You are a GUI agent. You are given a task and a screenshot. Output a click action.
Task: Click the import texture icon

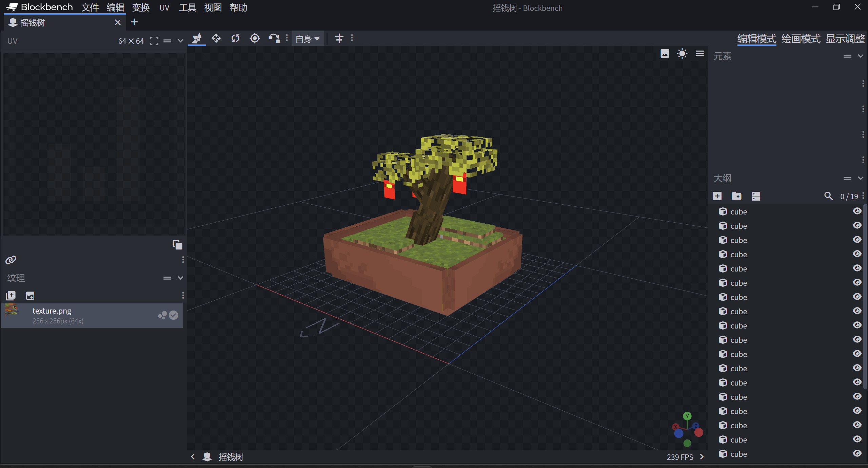(11, 296)
